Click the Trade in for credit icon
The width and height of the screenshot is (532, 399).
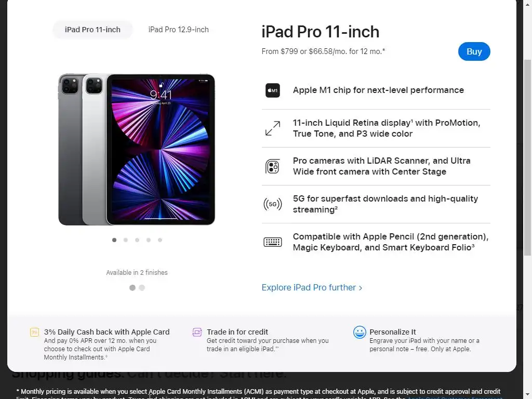(x=197, y=332)
